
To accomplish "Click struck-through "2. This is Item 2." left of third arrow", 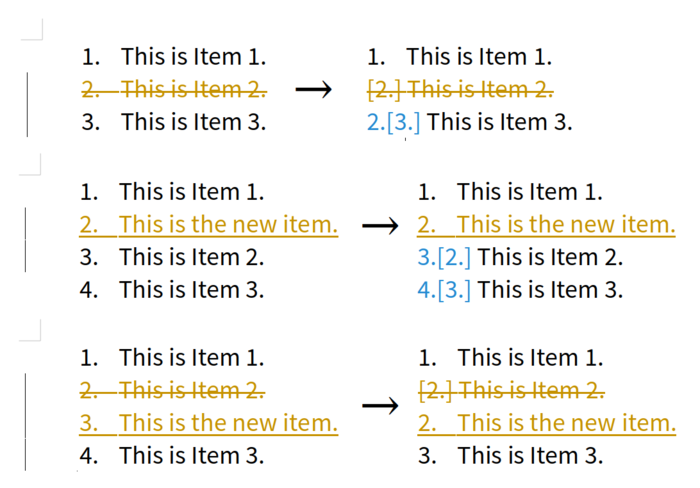I will pyautogui.click(x=172, y=390).
